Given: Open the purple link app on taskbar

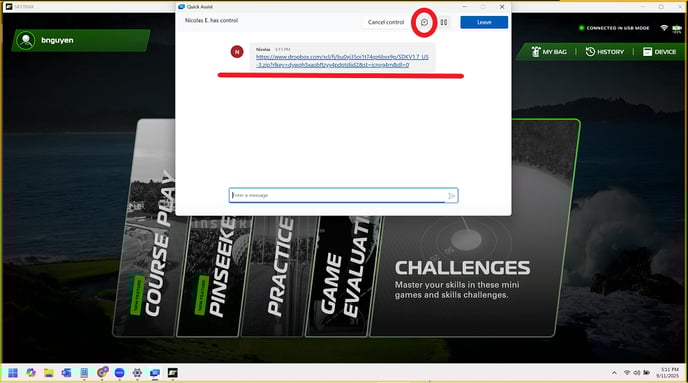Looking at the screenshot, I should [x=102, y=372].
